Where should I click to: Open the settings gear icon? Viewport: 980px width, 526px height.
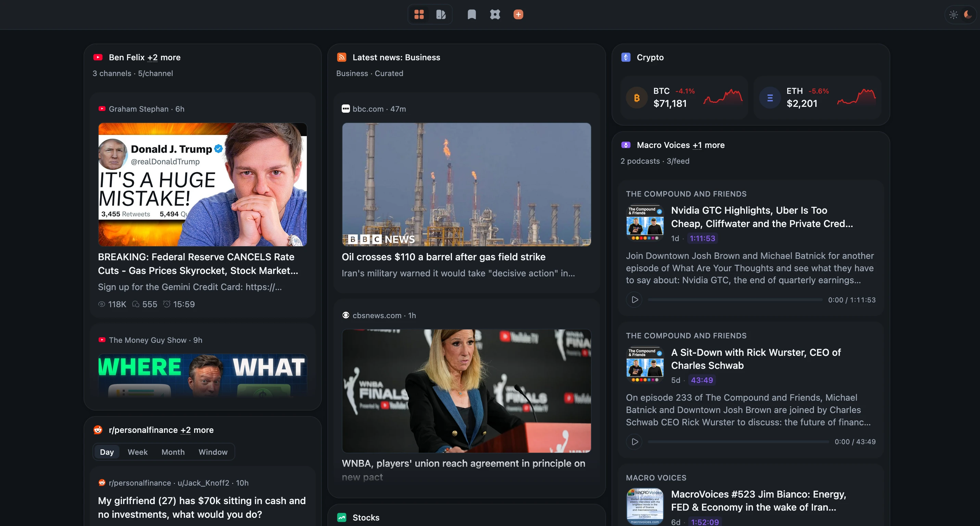pos(495,14)
